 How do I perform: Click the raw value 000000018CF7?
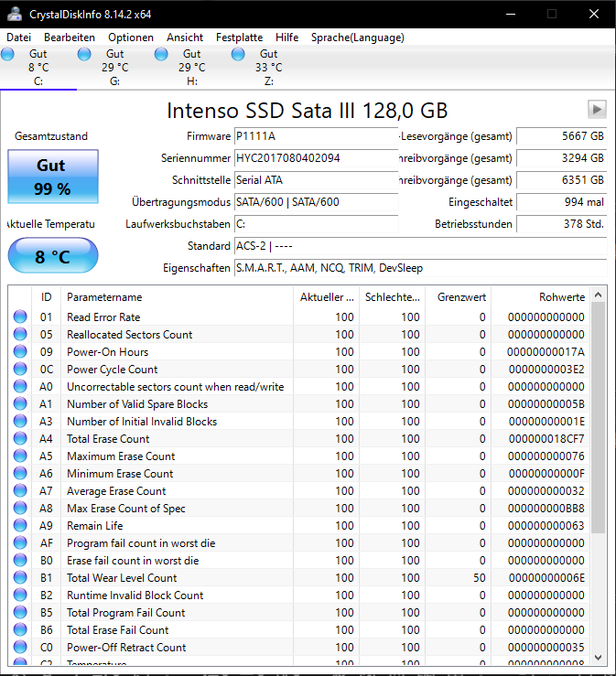(x=546, y=439)
